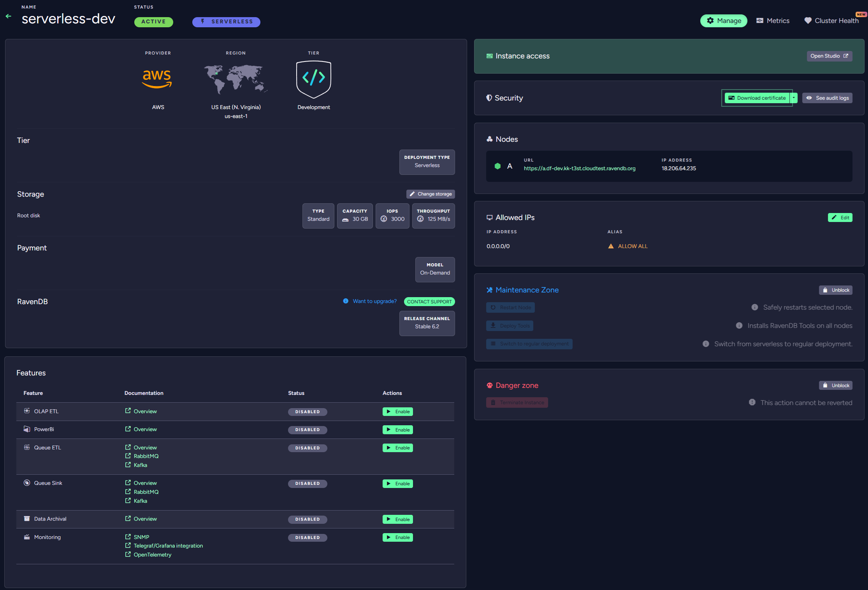The image size is (868, 590).
Task: Open Queue ETL Kafka documentation link
Action: (x=136, y=465)
